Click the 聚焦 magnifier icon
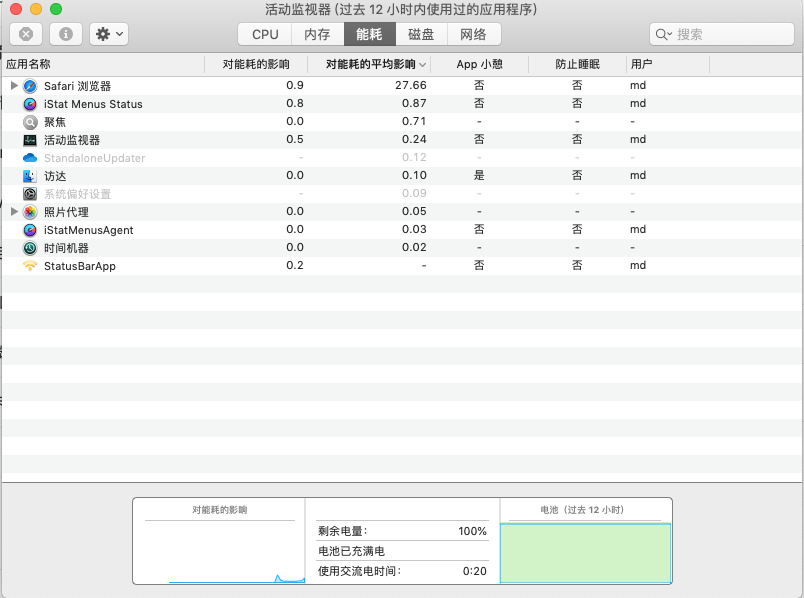Image resolution: width=804 pixels, height=598 pixels. click(30, 122)
